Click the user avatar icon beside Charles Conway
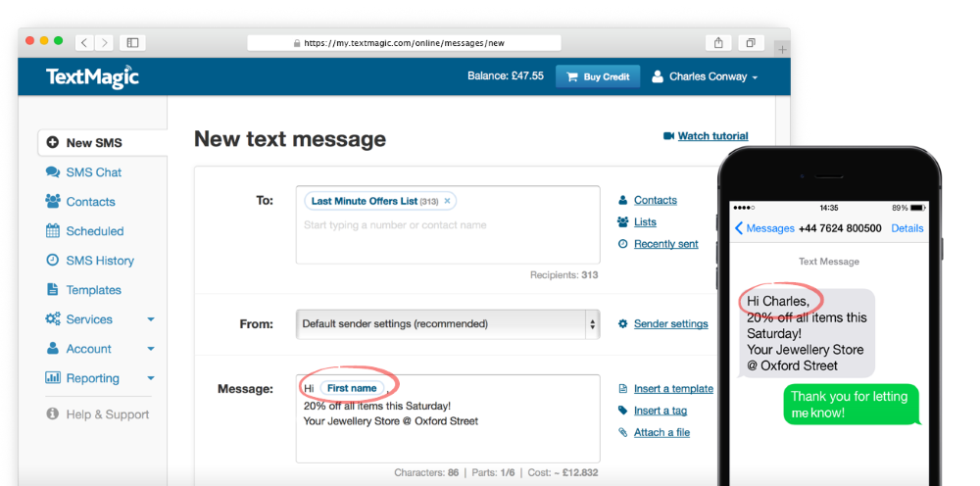 coord(657,76)
